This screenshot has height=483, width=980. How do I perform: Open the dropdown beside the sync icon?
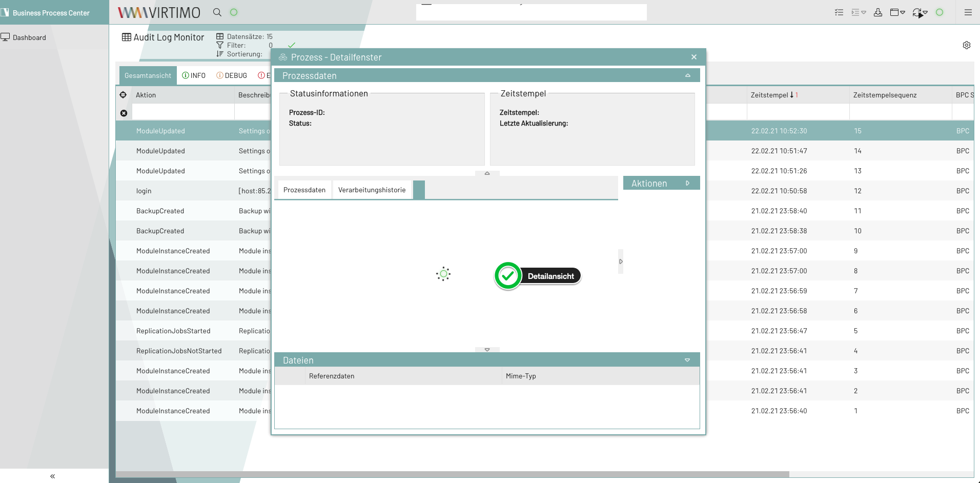926,12
